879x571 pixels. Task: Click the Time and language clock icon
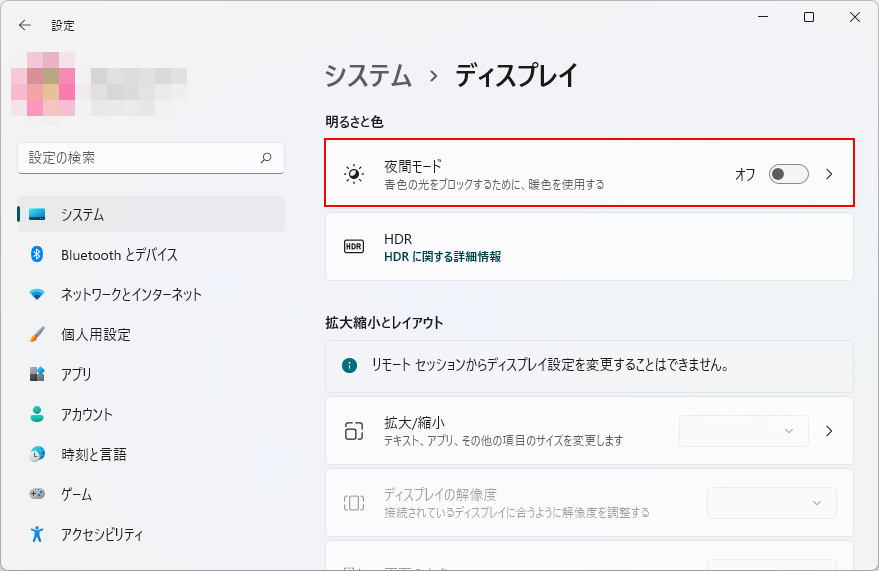[38, 454]
